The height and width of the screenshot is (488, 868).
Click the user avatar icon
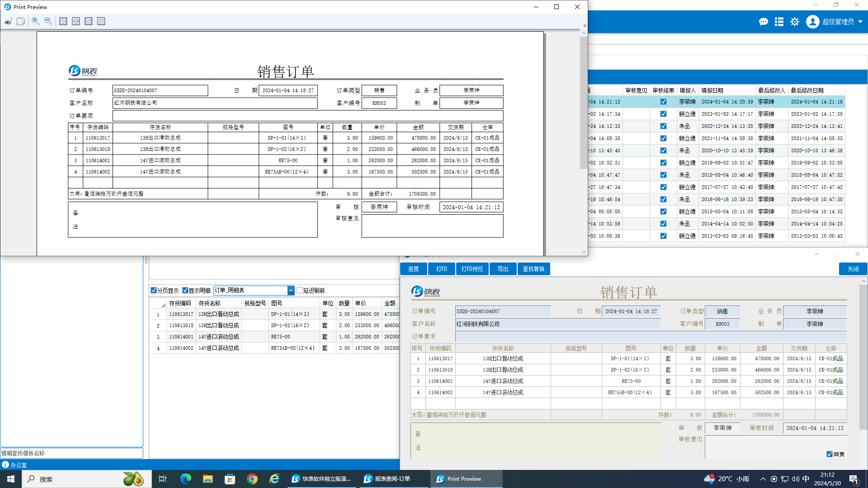(812, 22)
